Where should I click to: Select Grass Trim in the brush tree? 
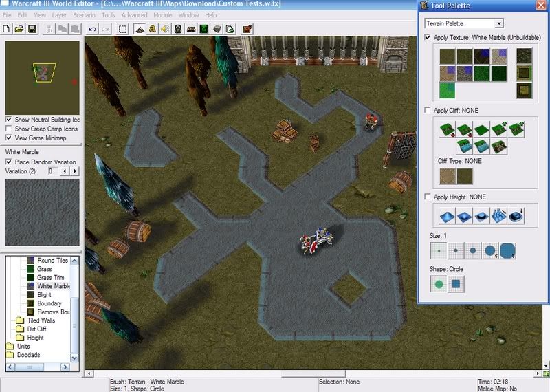[x=50, y=277]
